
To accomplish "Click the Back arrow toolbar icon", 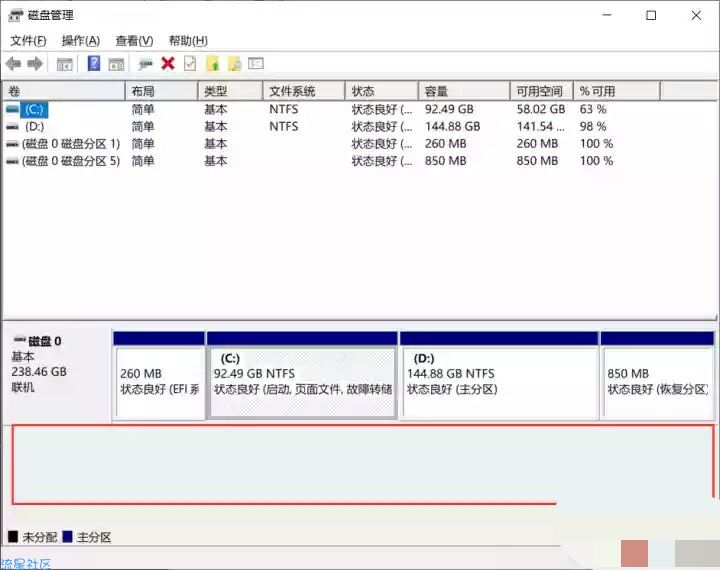I will (14, 64).
